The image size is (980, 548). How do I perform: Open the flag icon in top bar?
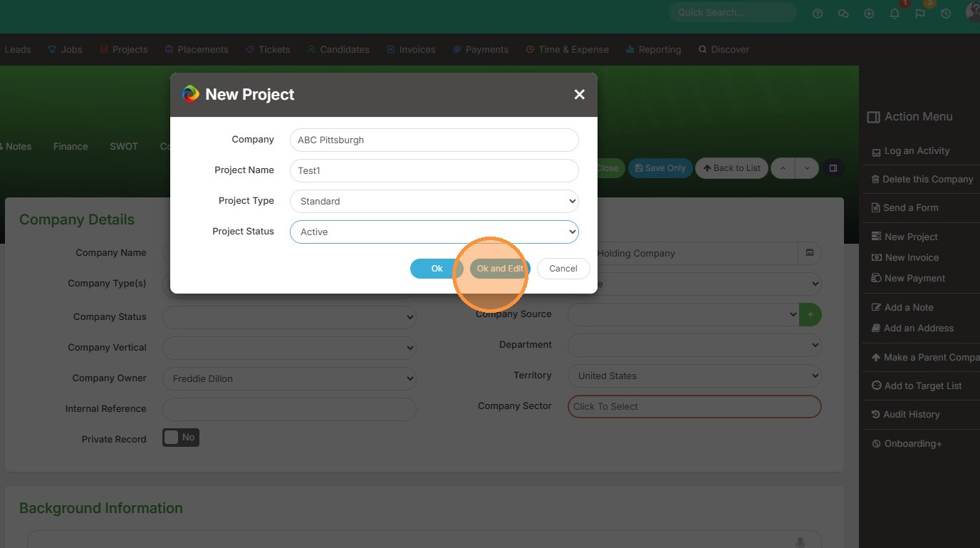[920, 14]
